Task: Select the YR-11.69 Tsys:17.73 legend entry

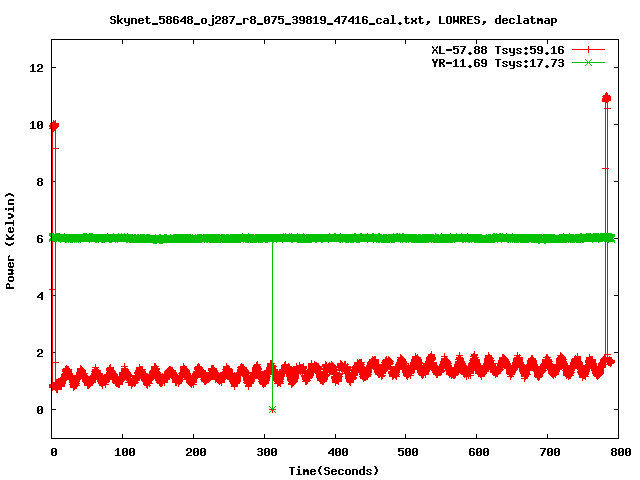Action: point(498,63)
